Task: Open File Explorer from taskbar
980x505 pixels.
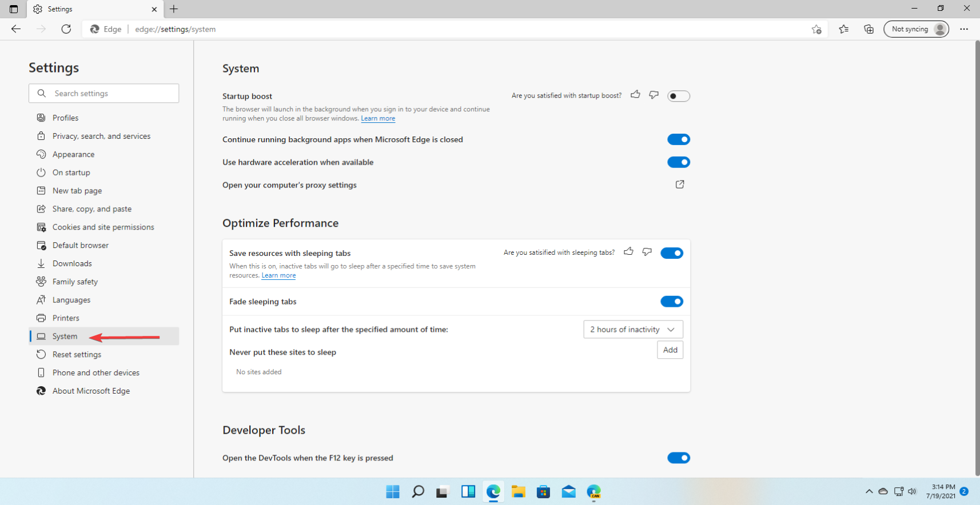Action: coord(519,492)
